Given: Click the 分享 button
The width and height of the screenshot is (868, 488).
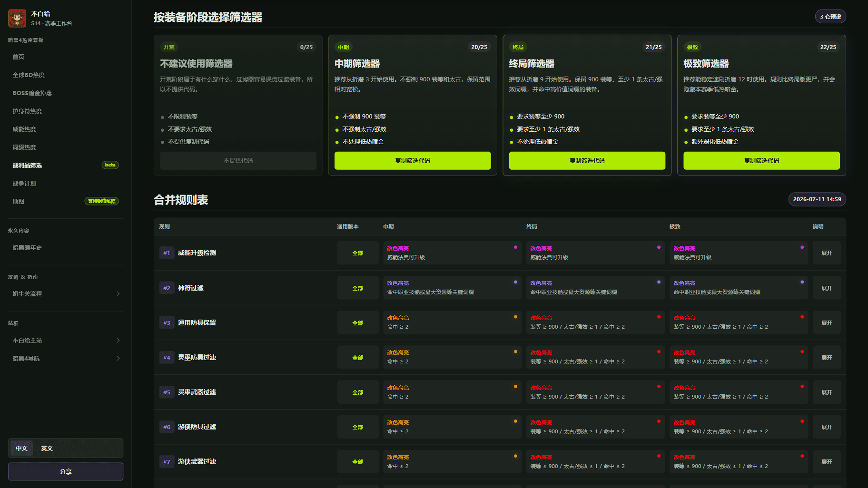Looking at the screenshot, I should pos(66,471).
